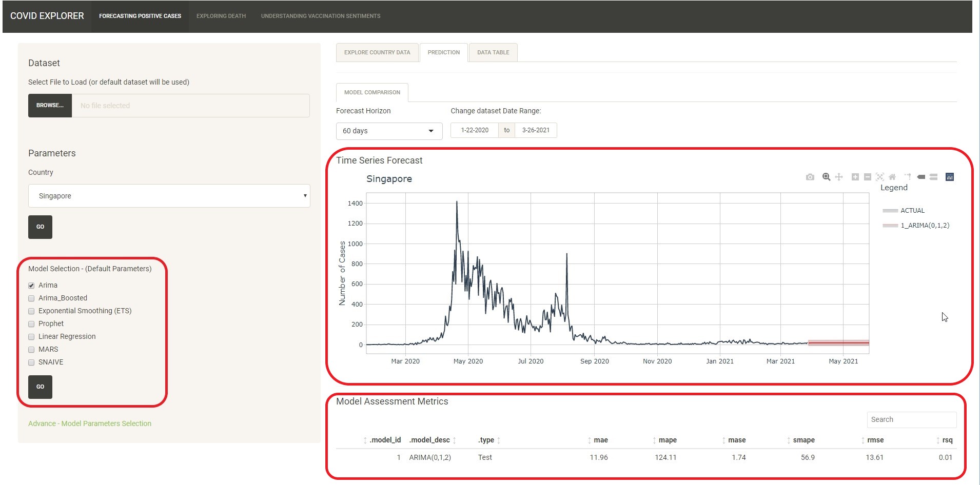This screenshot has width=980, height=485.
Task: Click the autoscale icon on the chart
Action: tap(880, 177)
